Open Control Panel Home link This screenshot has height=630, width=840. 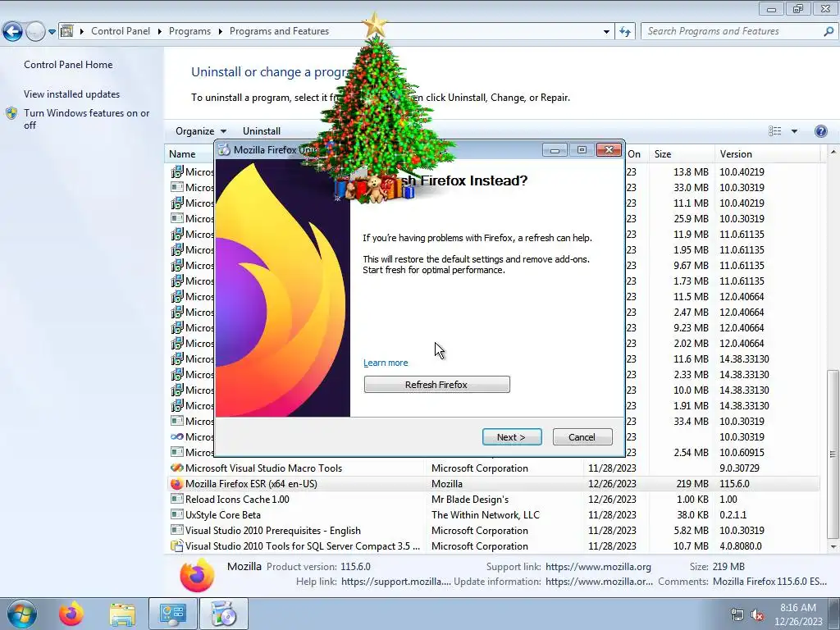(x=68, y=64)
